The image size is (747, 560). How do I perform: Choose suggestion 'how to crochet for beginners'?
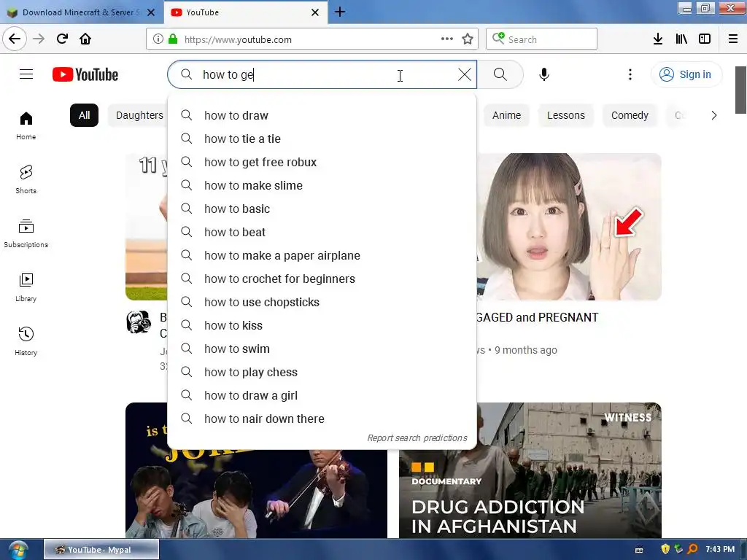(x=322, y=279)
